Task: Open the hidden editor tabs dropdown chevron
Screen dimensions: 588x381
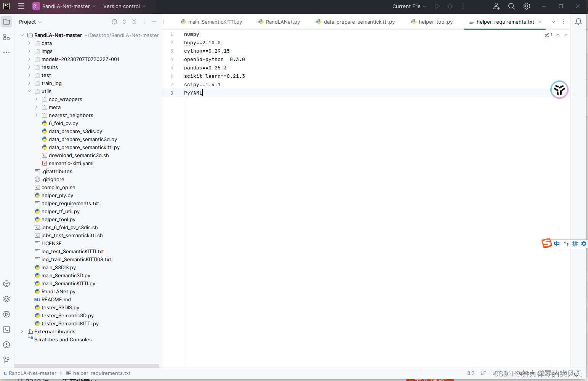Action: coord(553,22)
